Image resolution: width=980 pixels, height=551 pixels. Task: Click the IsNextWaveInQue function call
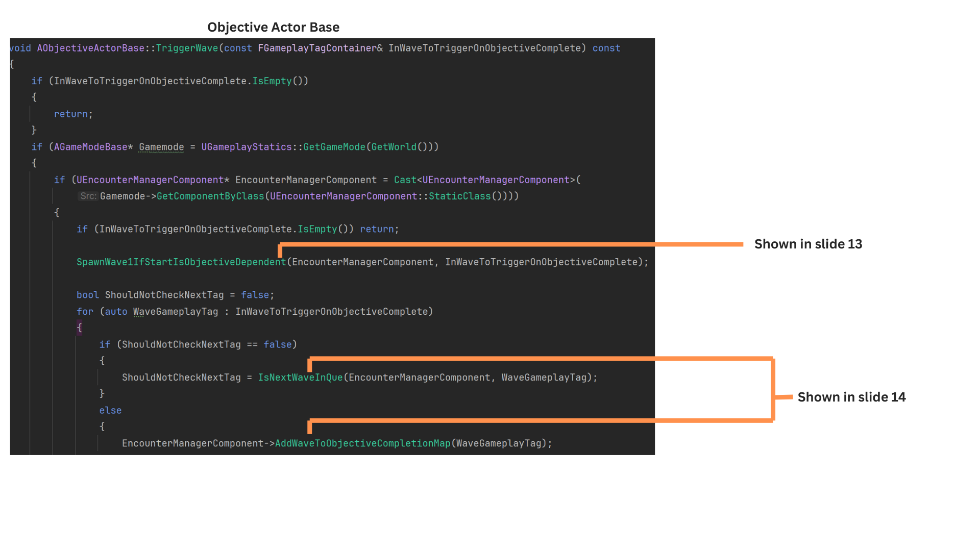click(x=300, y=378)
